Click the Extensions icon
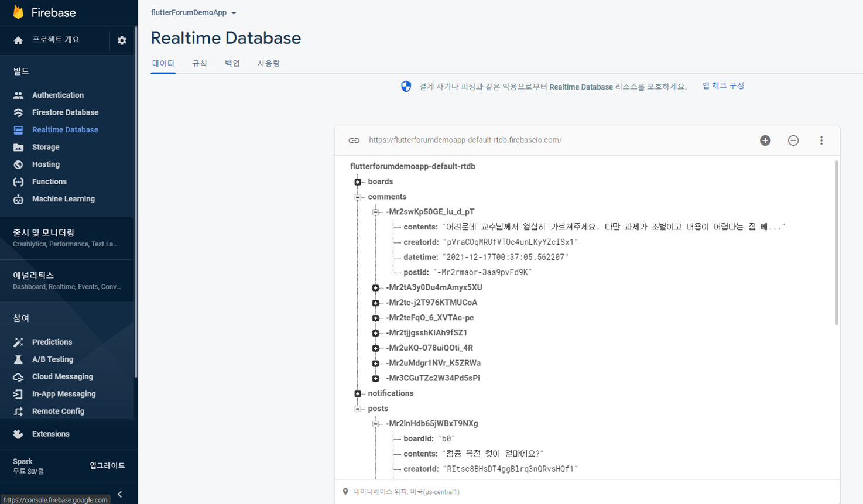This screenshot has height=504, width=863. (18, 434)
